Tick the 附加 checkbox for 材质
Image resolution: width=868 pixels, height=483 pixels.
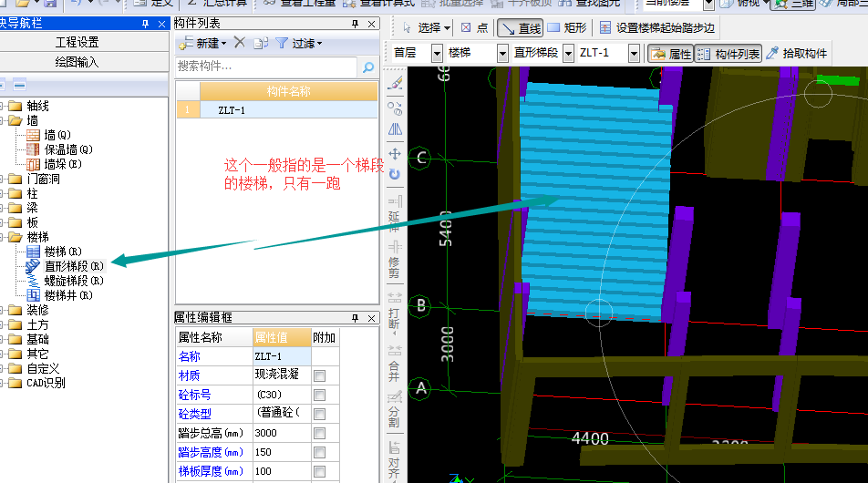click(x=319, y=376)
